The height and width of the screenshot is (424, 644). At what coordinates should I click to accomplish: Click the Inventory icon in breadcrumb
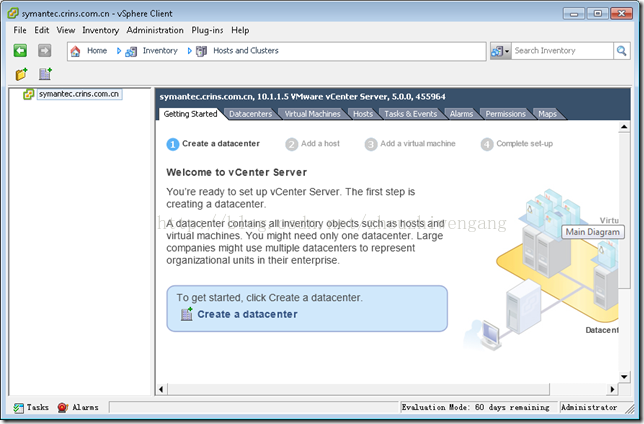pyautogui.click(x=131, y=51)
